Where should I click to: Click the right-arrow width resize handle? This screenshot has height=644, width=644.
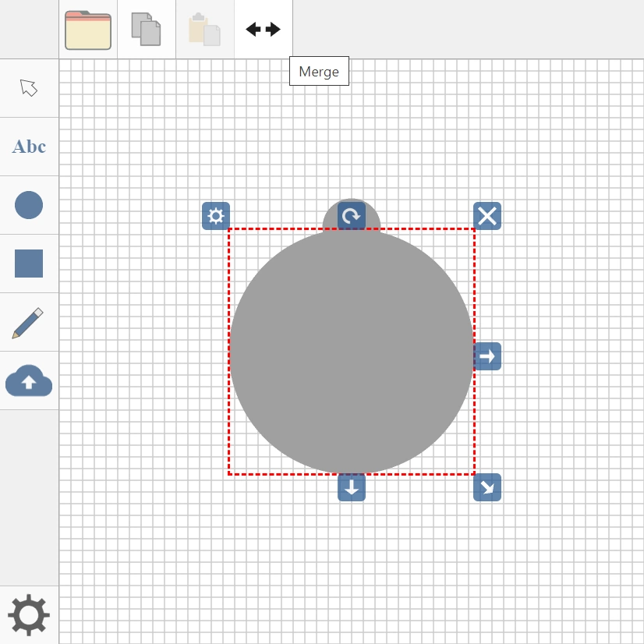(x=487, y=356)
